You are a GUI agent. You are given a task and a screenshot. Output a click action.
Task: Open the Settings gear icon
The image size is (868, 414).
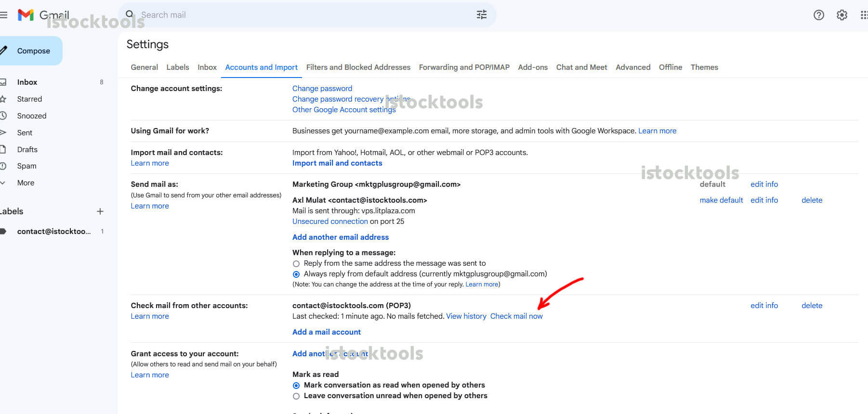point(842,15)
